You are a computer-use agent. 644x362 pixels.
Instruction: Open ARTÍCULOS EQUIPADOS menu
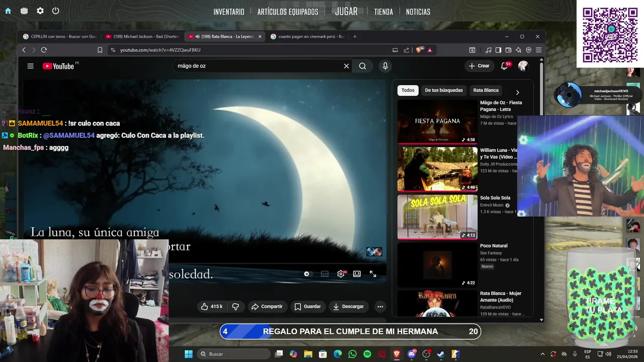[288, 12]
